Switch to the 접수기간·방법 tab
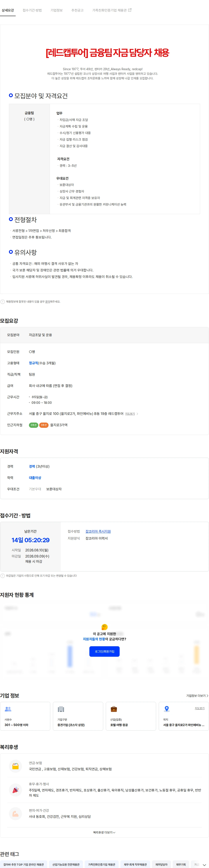 coord(32,10)
